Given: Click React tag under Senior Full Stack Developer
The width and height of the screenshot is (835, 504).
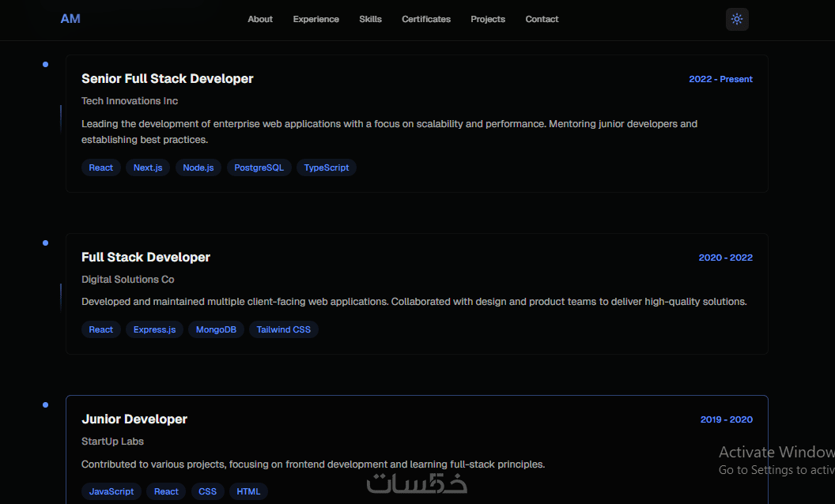Looking at the screenshot, I should 100,167.
